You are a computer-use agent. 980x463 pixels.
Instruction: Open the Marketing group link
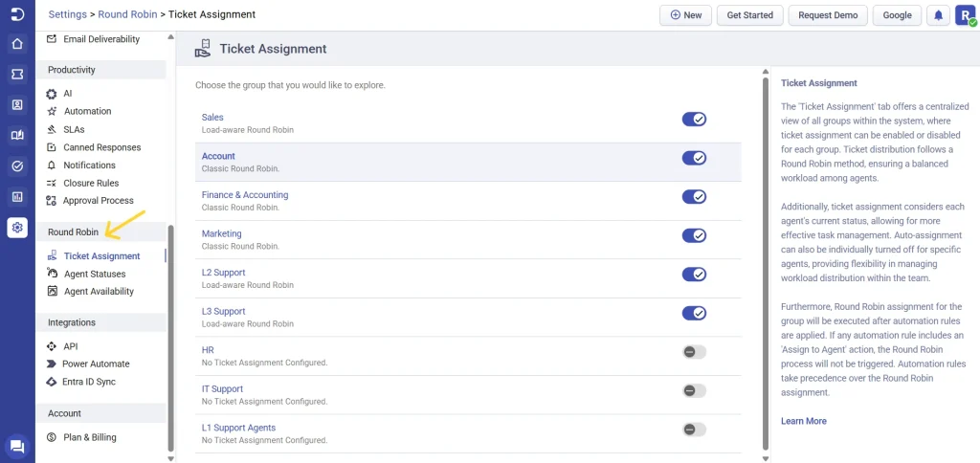(x=221, y=233)
